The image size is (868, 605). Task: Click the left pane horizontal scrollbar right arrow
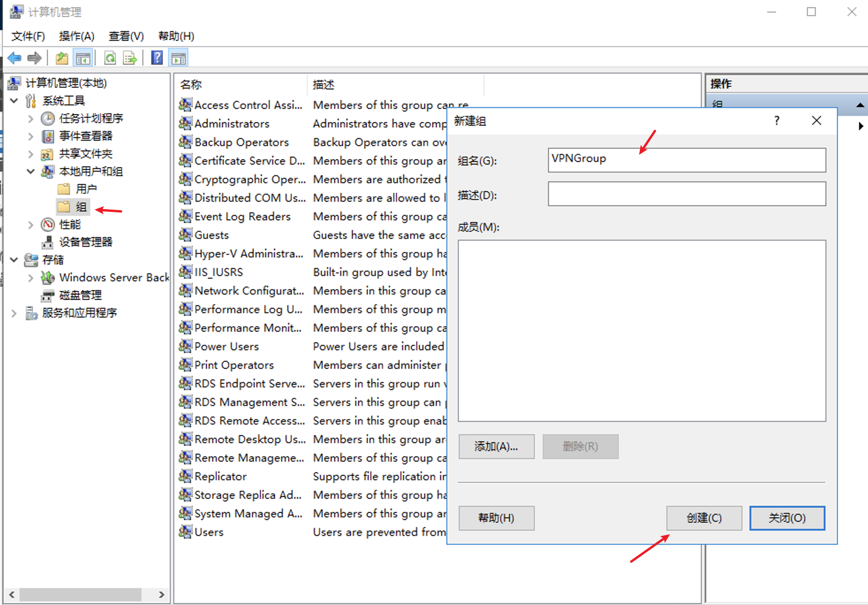[x=162, y=594]
